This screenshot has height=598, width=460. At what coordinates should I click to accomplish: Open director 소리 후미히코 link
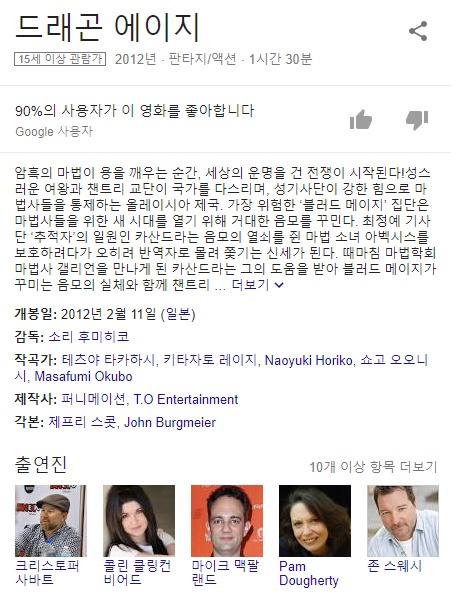click(89, 337)
